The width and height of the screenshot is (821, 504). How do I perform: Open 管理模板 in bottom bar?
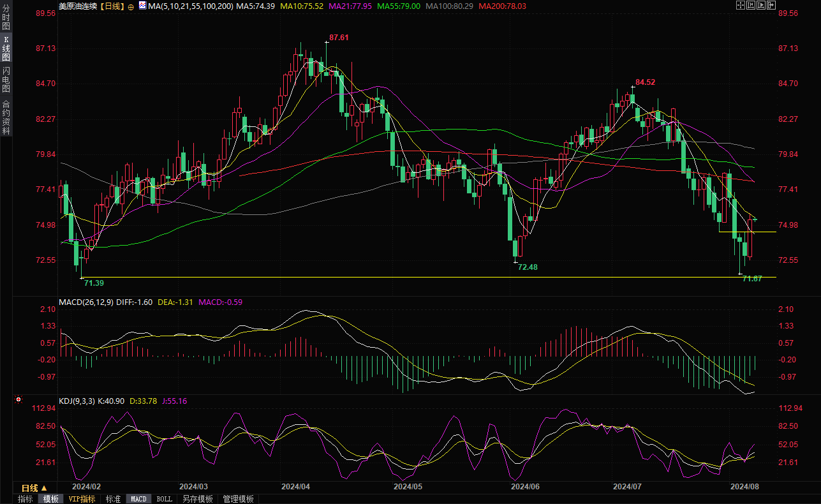click(x=238, y=499)
